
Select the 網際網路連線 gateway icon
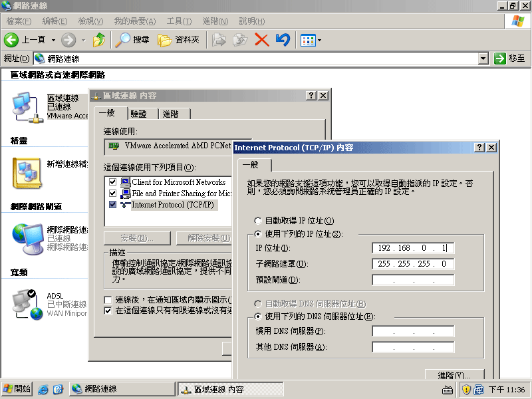(x=27, y=239)
